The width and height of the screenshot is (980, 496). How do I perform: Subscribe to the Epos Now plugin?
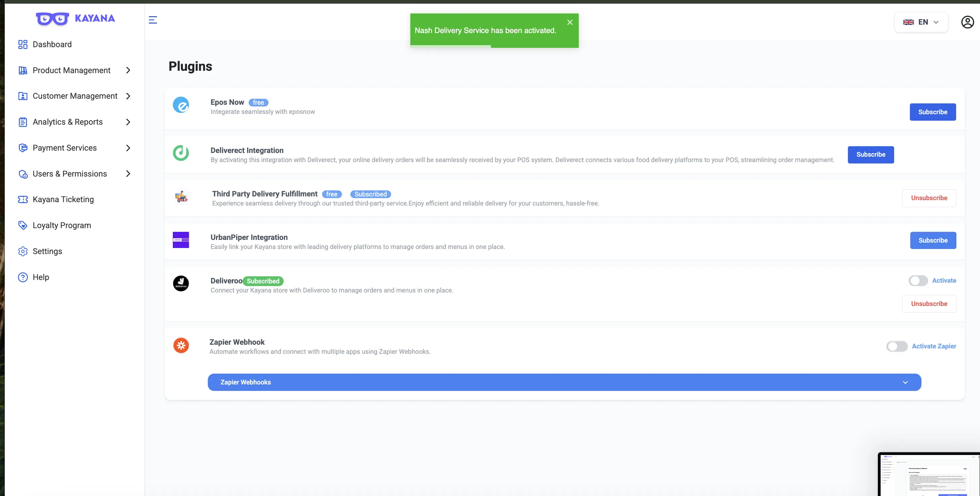[x=932, y=112]
